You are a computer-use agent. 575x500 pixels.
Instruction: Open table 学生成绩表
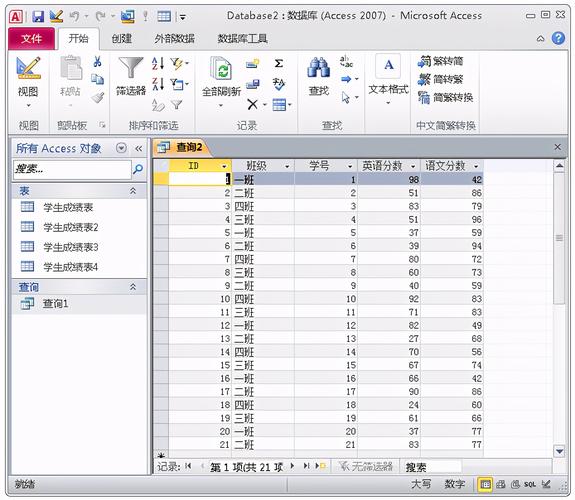pyautogui.click(x=68, y=207)
